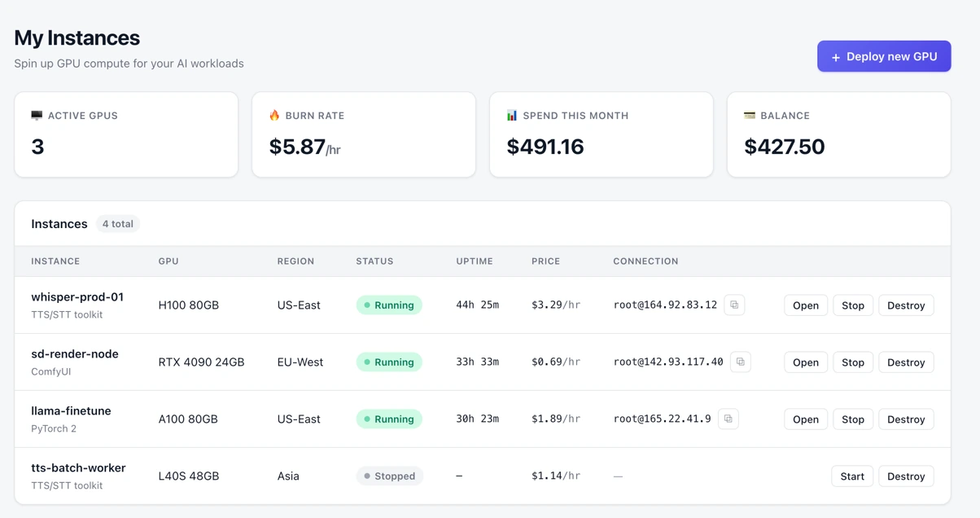Screen dimensions: 980x518
Task: Click the root@142.93.117.40 connection text
Action: tap(668, 362)
